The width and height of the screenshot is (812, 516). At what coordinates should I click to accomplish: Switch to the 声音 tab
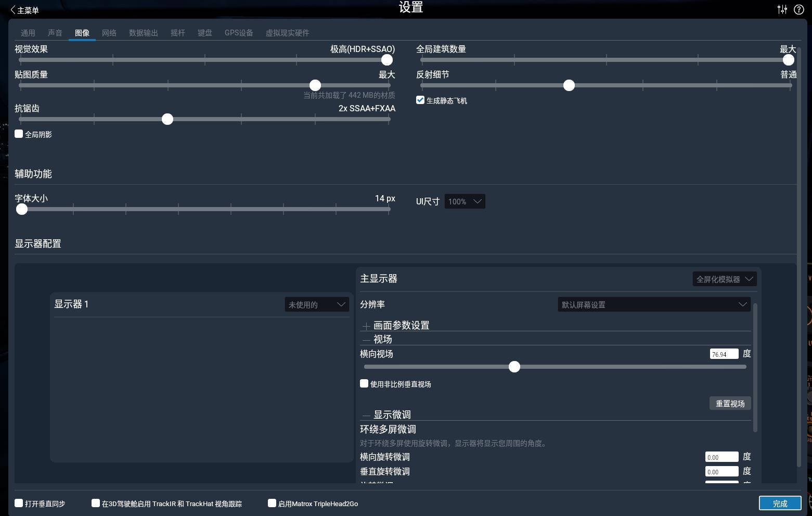55,32
